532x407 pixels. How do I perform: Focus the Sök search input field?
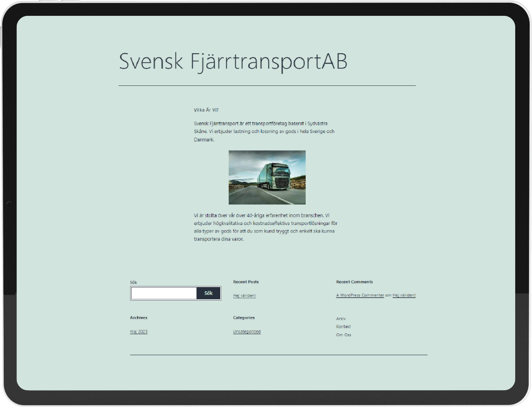coord(164,293)
